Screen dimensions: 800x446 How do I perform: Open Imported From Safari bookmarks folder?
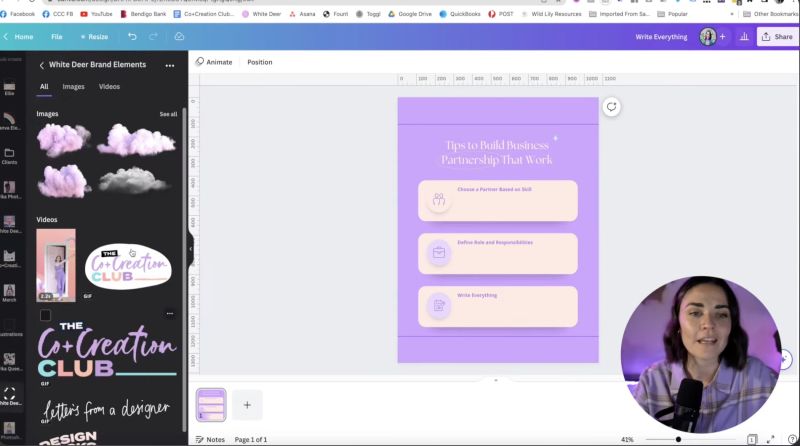pos(619,14)
